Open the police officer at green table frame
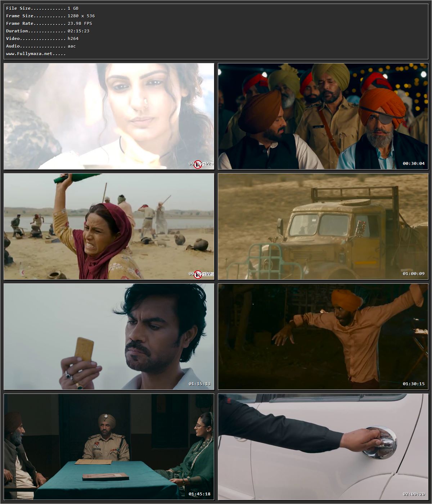The image size is (432, 504). pyautogui.click(x=109, y=447)
